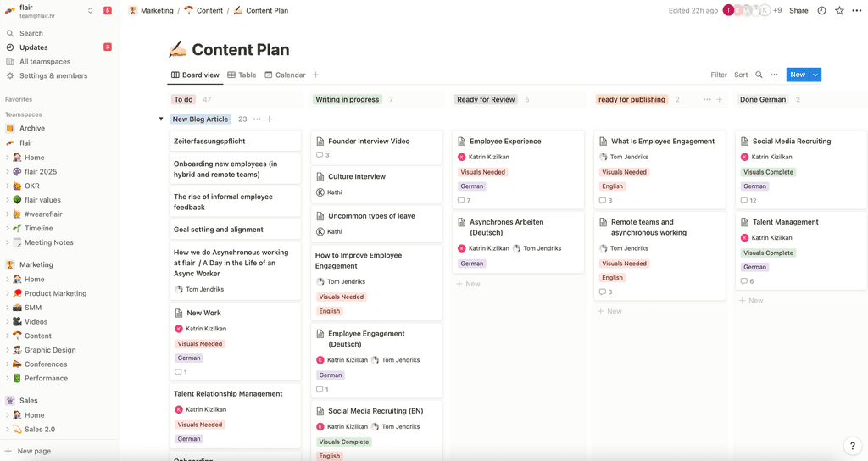The image size is (868, 461).
Task: Open page history clock icon
Action: tap(821, 10)
